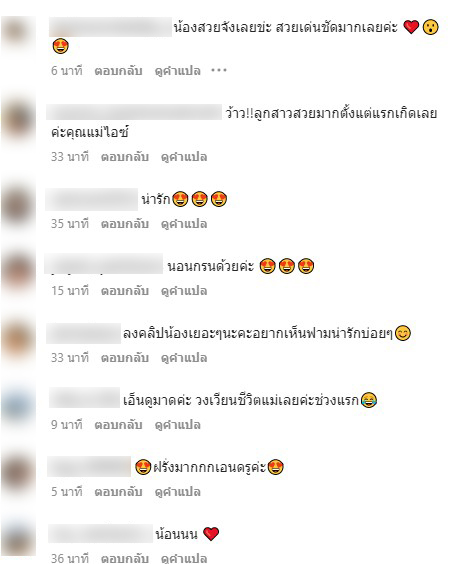The height and width of the screenshot is (564, 452).
Task: Click the first commenter's blurred avatar
Action: (18, 32)
